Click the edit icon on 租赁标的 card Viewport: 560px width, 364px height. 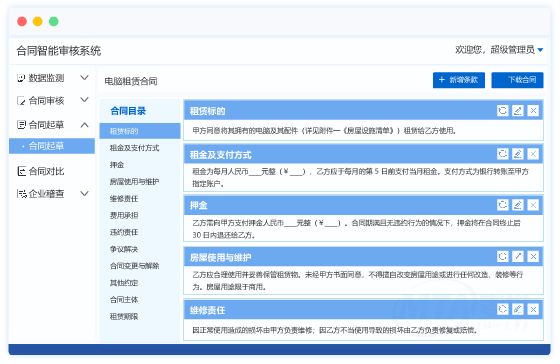coord(518,111)
